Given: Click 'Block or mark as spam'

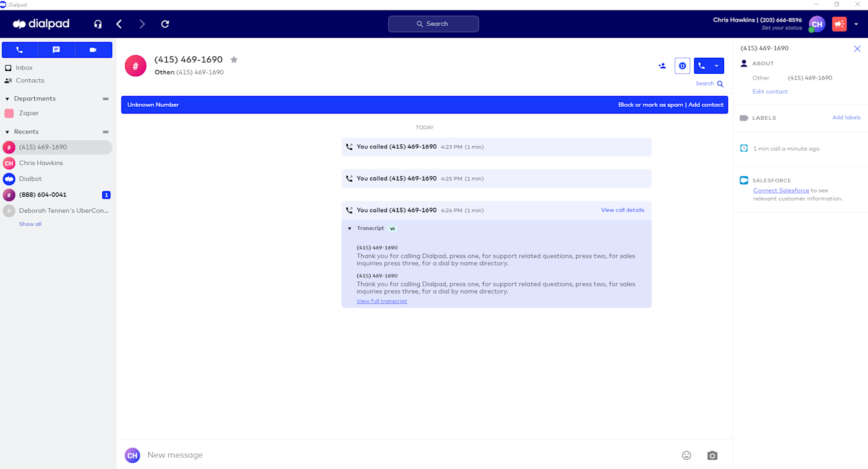Looking at the screenshot, I should point(650,105).
